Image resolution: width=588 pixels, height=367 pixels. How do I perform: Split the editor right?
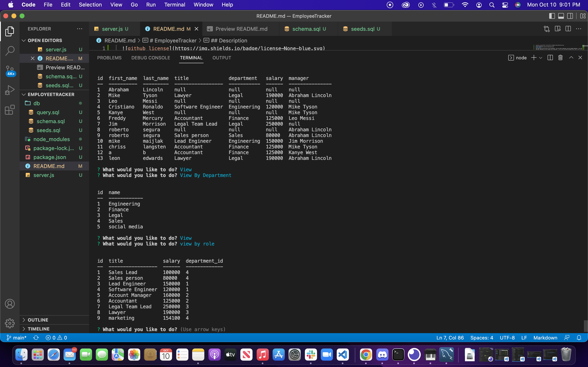pyautogui.click(x=568, y=29)
